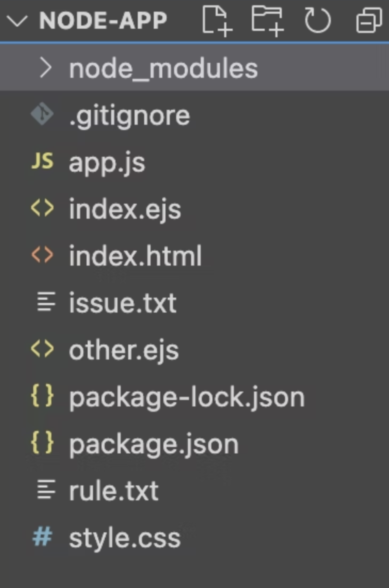Image resolution: width=389 pixels, height=588 pixels.
Task: Click the New Folder icon
Action: pos(267,21)
